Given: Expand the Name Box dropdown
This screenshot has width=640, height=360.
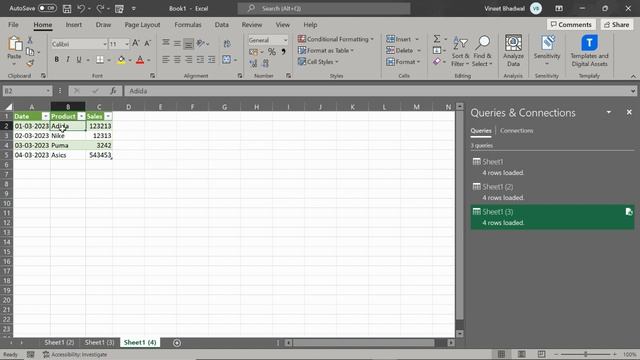Looking at the screenshot, I should click(48, 91).
